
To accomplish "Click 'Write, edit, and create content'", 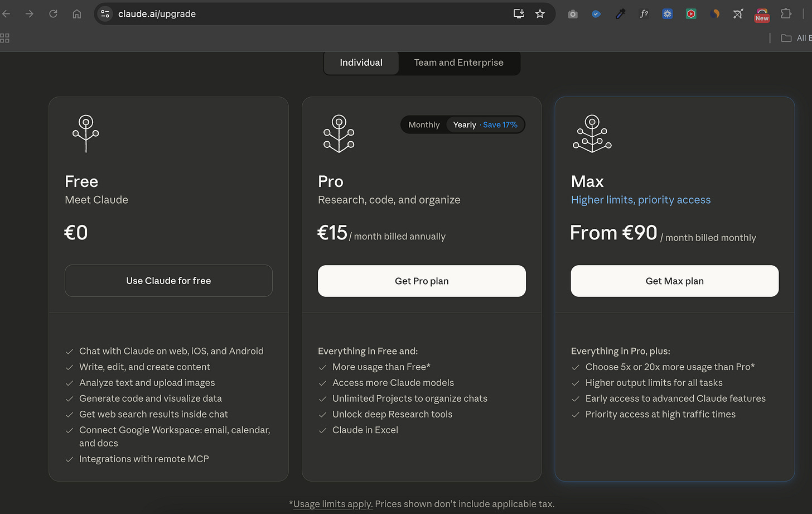I will 144,367.
